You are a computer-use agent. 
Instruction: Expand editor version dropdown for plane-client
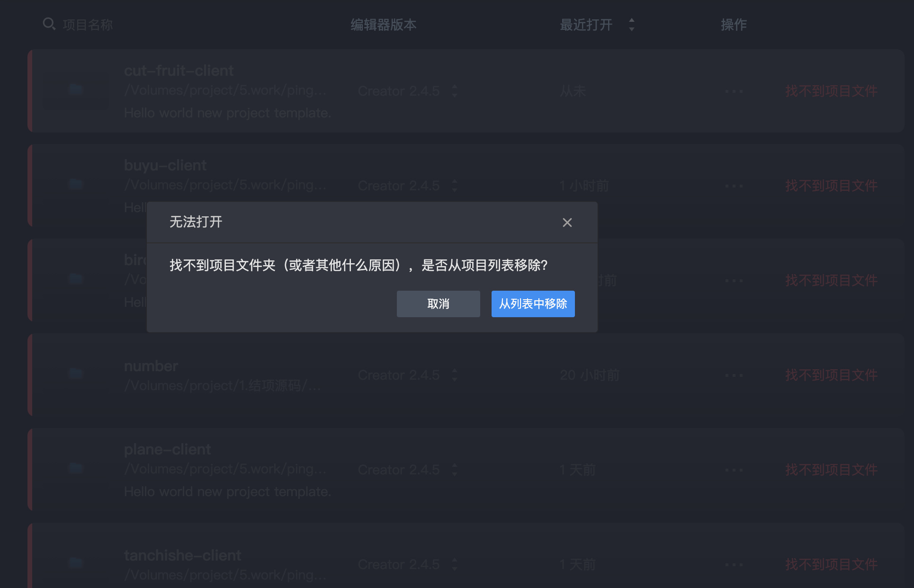coord(454,470)
